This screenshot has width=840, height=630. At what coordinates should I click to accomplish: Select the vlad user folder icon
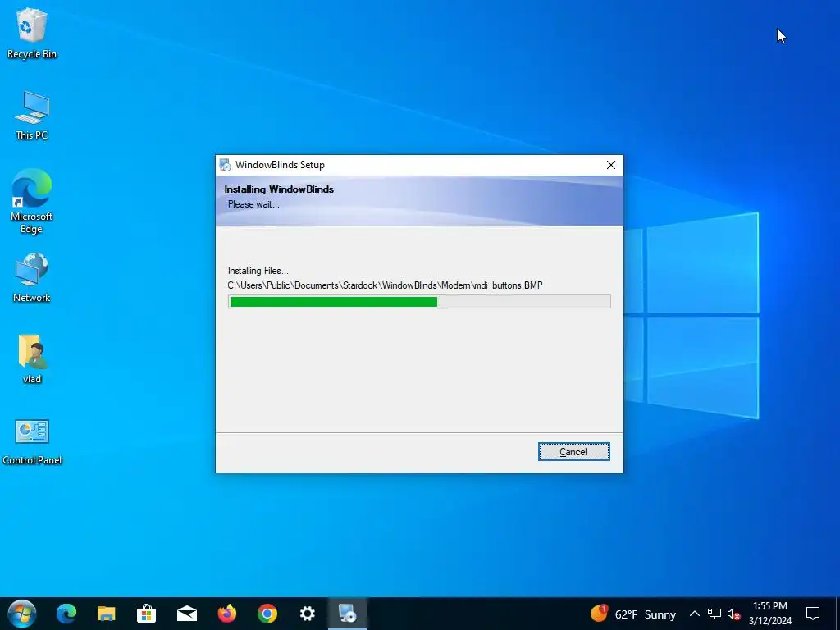[32, 359]
